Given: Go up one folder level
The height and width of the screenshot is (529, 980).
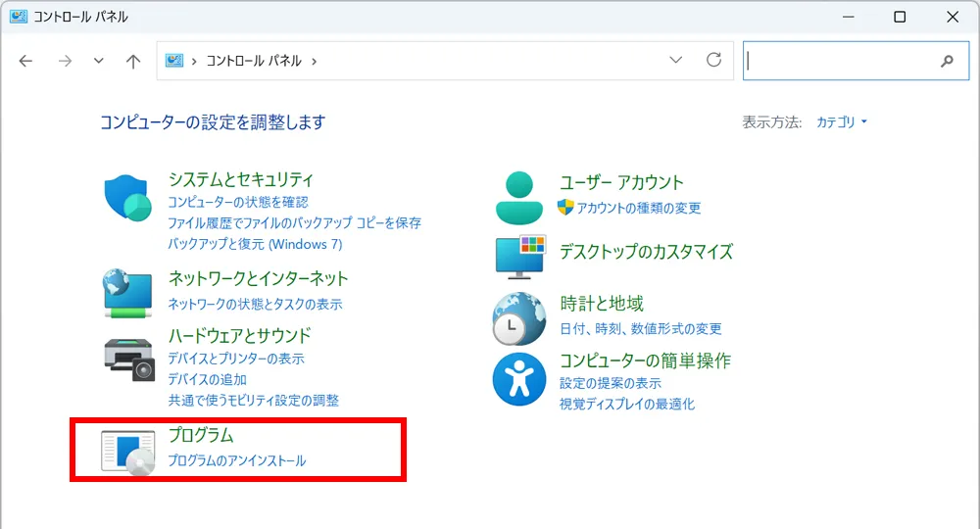Looking at the screenshot, I should point(133,61).
